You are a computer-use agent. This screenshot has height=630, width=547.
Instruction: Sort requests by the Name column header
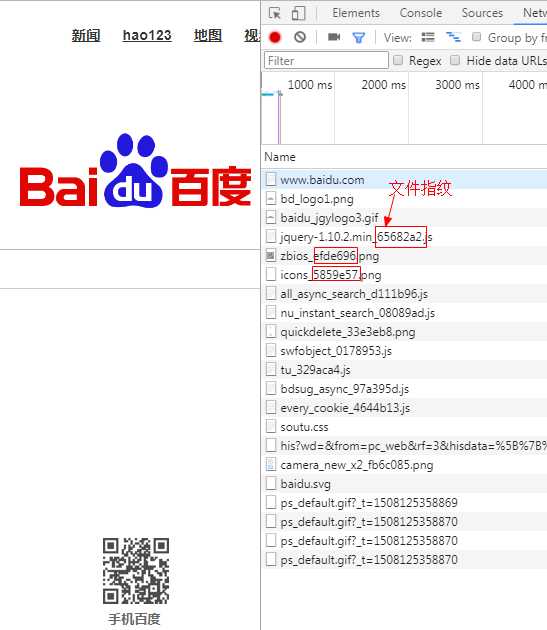tap(280, 157)
